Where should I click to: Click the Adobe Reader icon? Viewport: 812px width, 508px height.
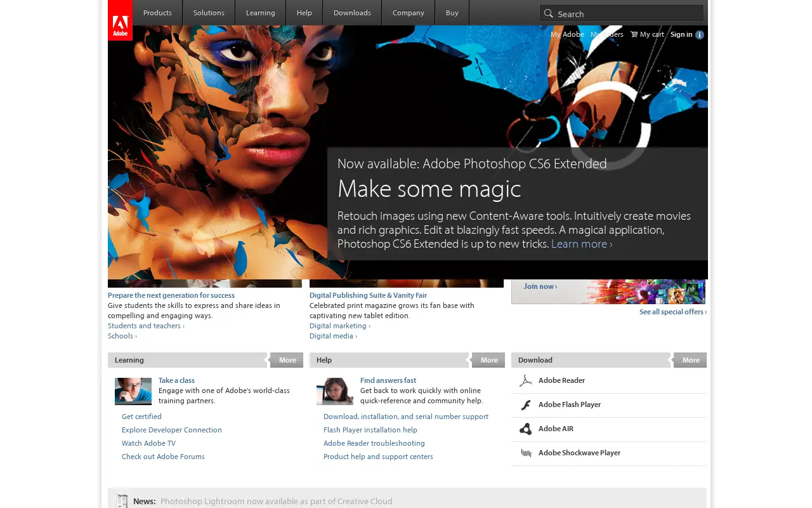(x=525, y=381)
